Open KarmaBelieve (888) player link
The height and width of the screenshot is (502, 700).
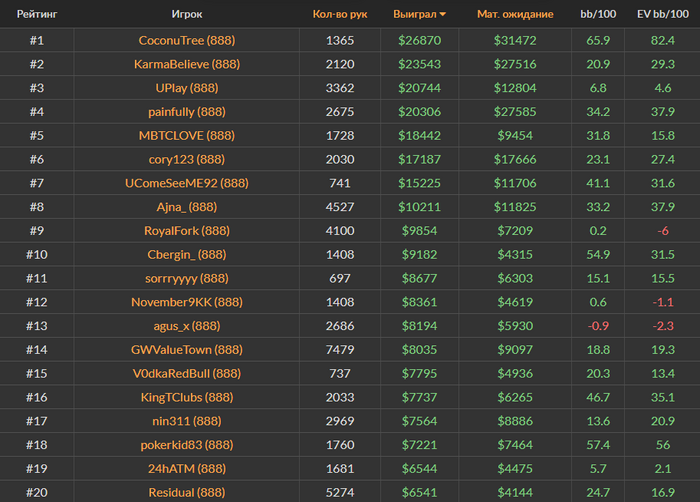click(x=187, y=64)
